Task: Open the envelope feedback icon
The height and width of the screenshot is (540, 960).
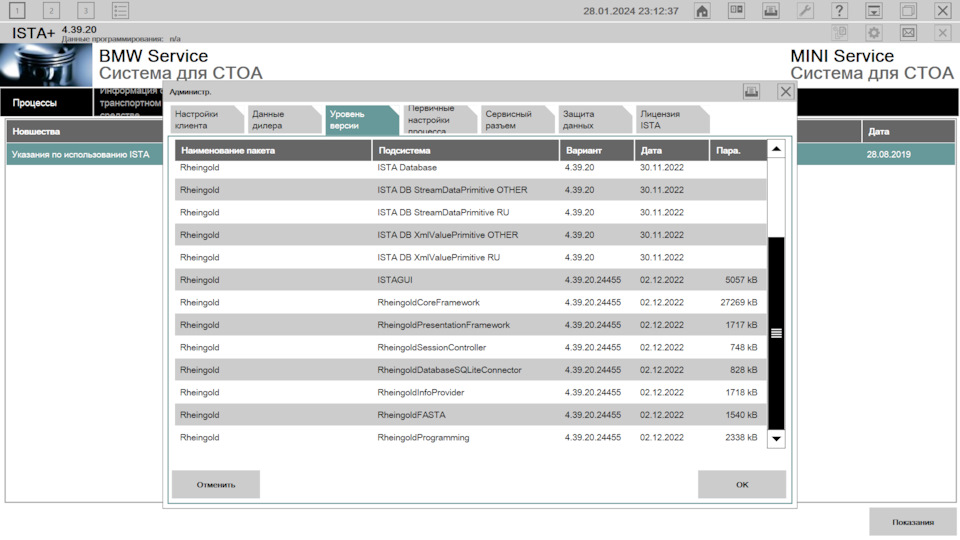Action: 908,32
